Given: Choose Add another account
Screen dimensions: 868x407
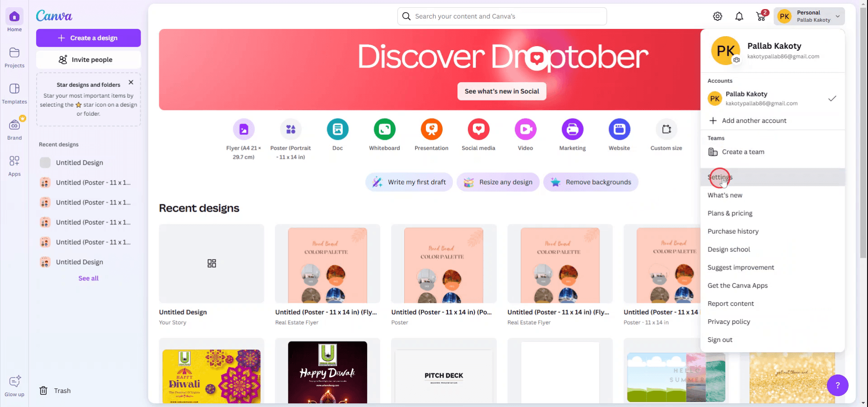Looking at the screenshot, I should click(x=772, y=121).
